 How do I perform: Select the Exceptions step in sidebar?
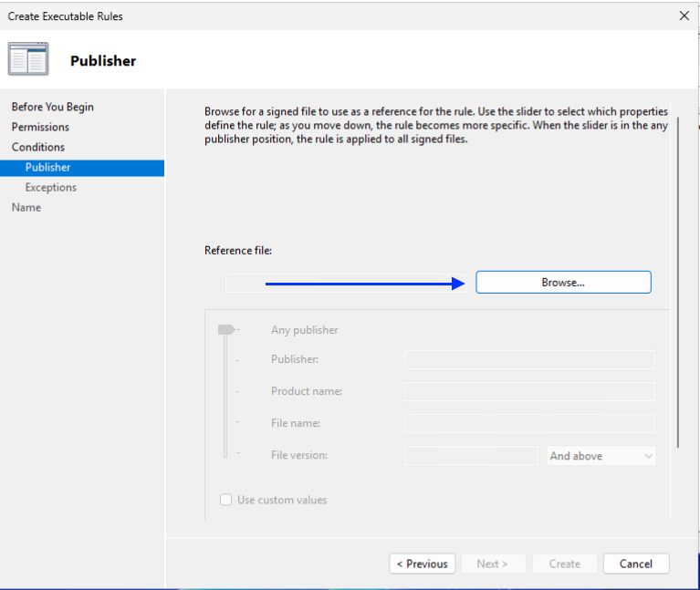tap(51, 187)
